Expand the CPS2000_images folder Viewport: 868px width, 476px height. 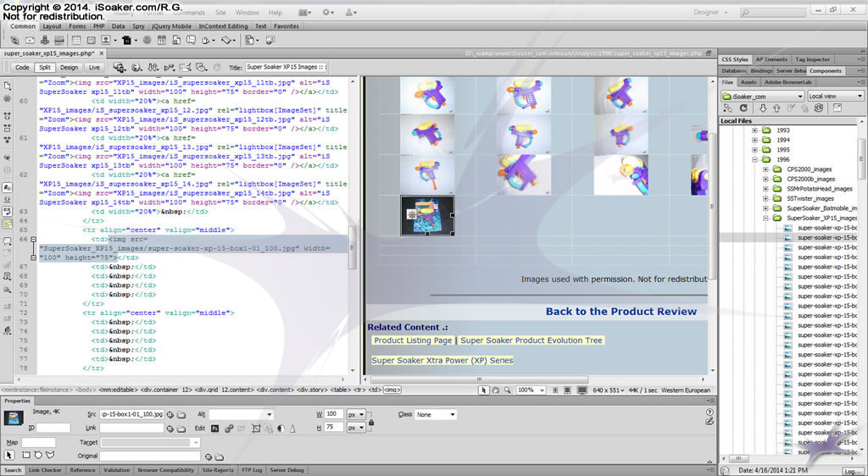(x=765, y=169)
